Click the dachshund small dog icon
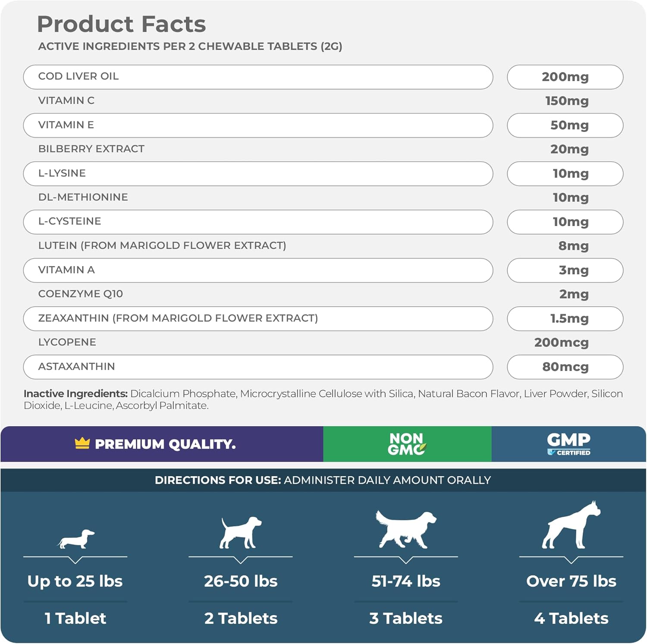Viewport: 647px width, 644px height. tap(76, 539)
